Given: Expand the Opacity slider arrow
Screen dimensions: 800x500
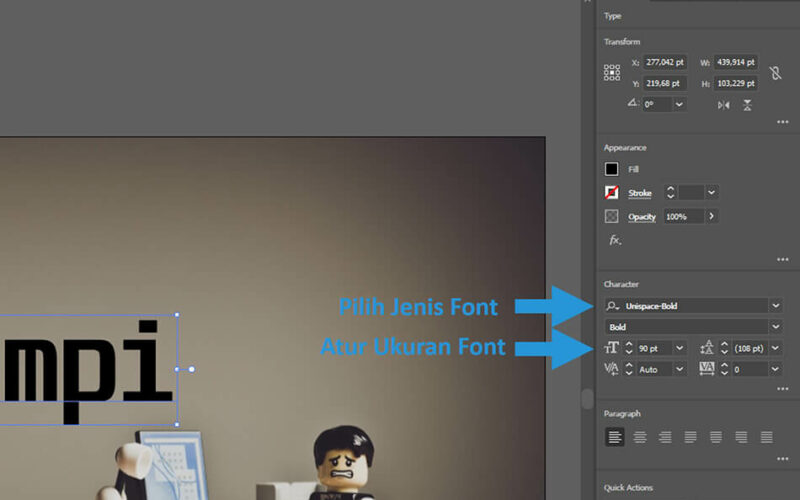Looking at the screenshot, I should (x=711, y=216).
